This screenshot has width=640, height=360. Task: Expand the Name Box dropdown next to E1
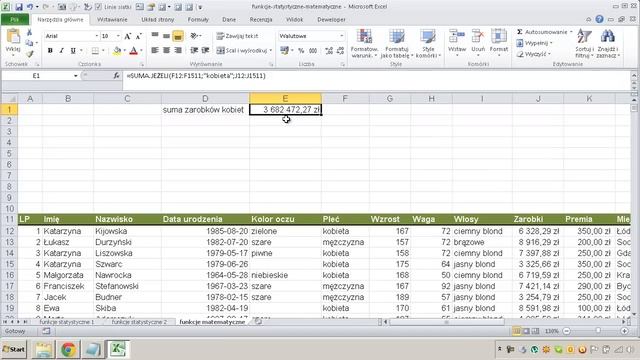pos(76,76)
